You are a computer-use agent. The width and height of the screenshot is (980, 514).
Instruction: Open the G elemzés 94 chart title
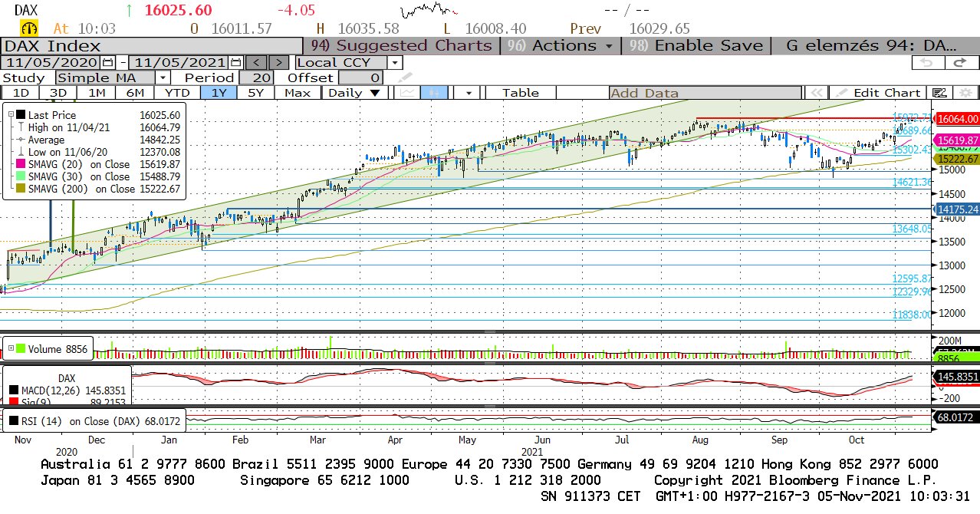pos(871,45)
